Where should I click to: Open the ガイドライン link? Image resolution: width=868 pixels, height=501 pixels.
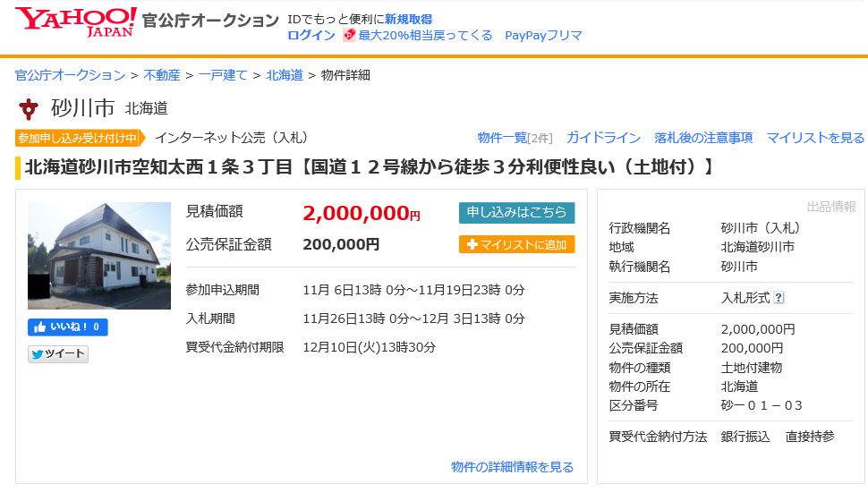pos(603,138)
